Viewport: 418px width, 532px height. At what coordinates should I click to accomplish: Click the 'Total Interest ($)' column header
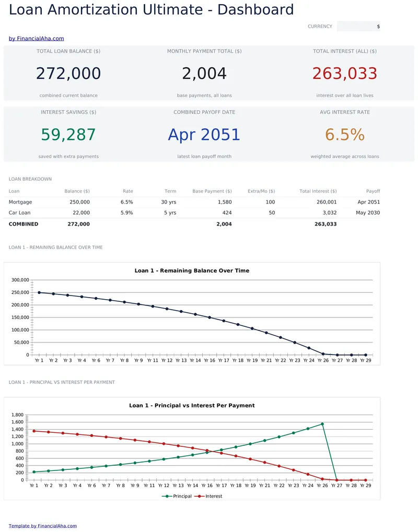point(318,191)
